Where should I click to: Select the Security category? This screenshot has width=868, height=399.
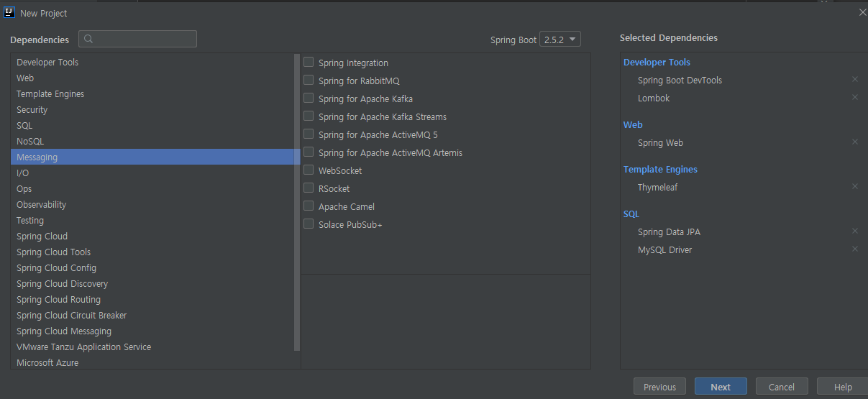pyautogui.click(x=152, y=110)
